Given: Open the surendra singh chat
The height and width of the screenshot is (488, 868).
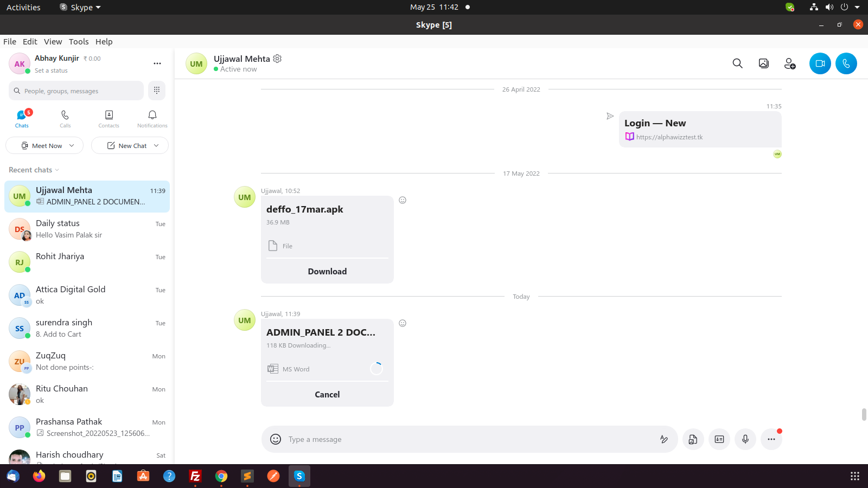Looking at the screenshot, I should click(x=87, y=328).
